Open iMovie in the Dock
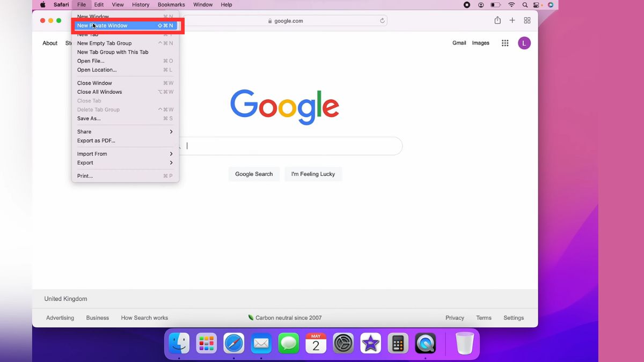Viewport: 644px width, 362px height. tap(371, 343)
